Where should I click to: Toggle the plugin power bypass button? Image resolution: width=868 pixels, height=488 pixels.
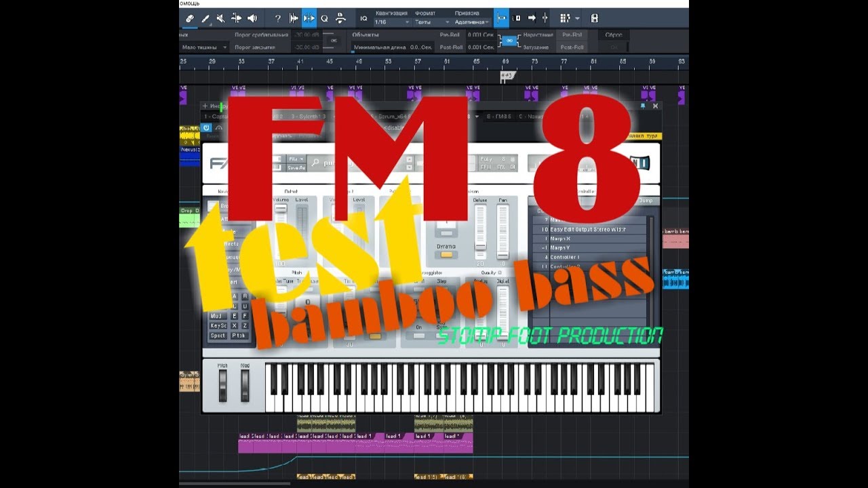click(207, 127)
